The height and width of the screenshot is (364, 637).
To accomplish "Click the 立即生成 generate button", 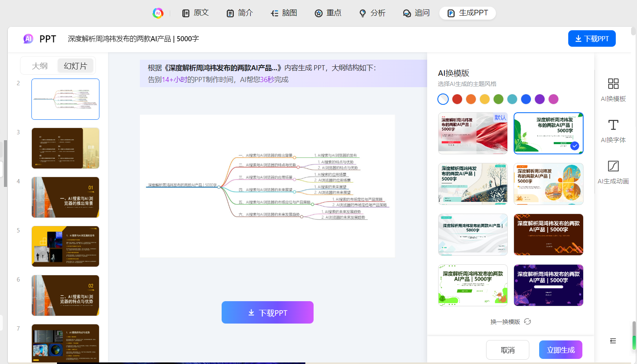I will click(x=561, y=350).
